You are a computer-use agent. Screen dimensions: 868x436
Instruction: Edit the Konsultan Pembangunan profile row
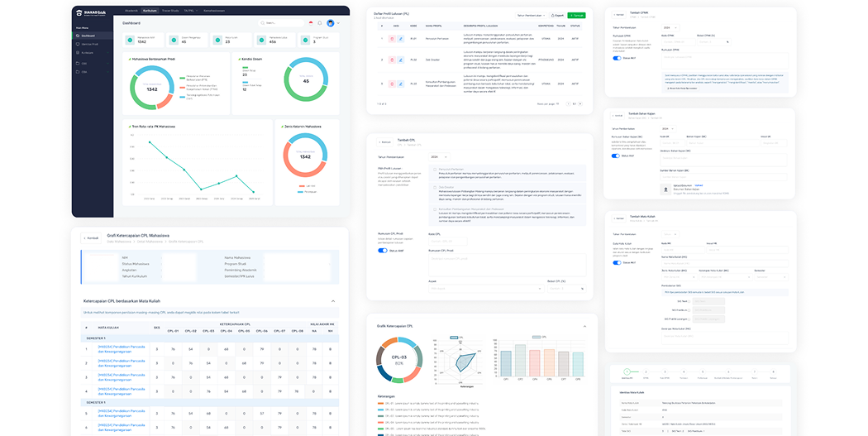point(401,84)
